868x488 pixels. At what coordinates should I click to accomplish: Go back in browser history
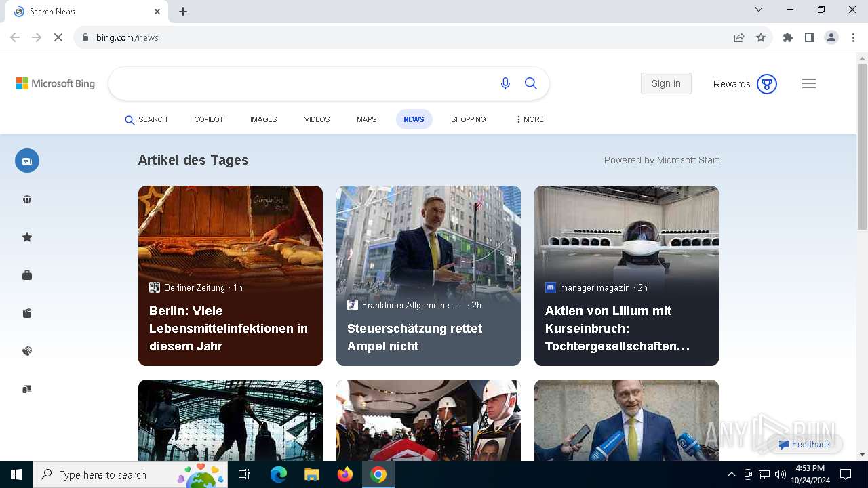(15, 37)
